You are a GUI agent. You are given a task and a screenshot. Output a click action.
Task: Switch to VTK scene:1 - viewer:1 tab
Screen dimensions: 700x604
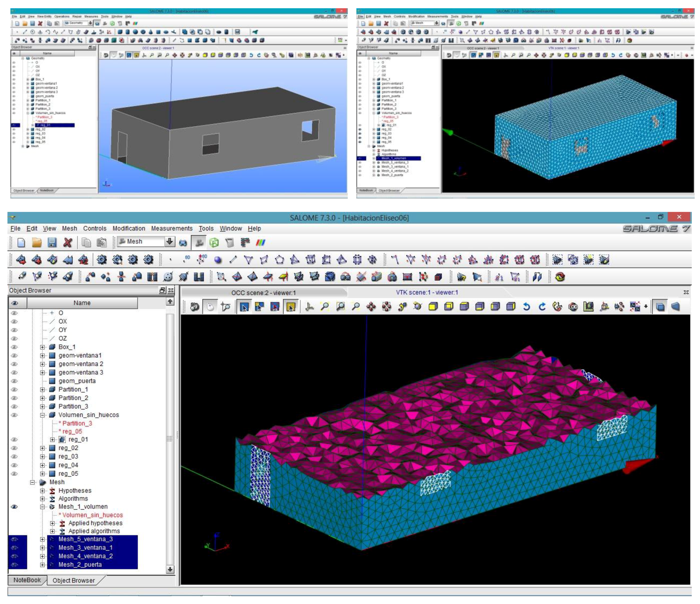pyautogui.click(x=427, y=292)
